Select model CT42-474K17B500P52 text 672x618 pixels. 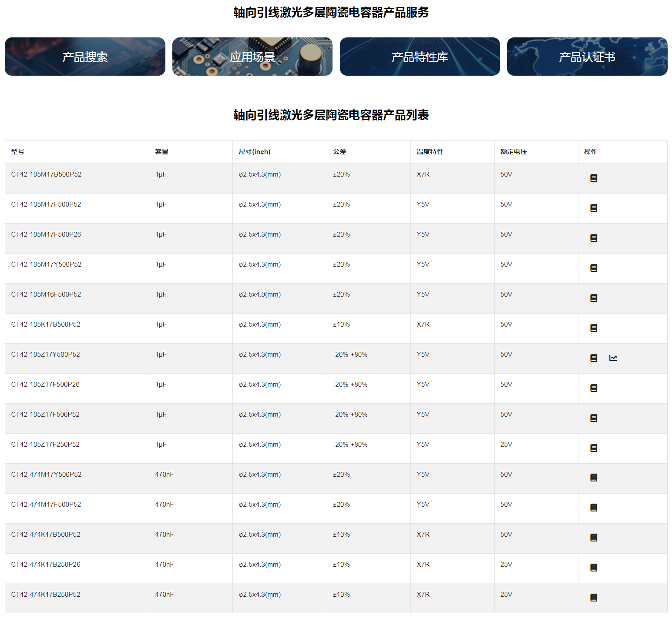46,534
